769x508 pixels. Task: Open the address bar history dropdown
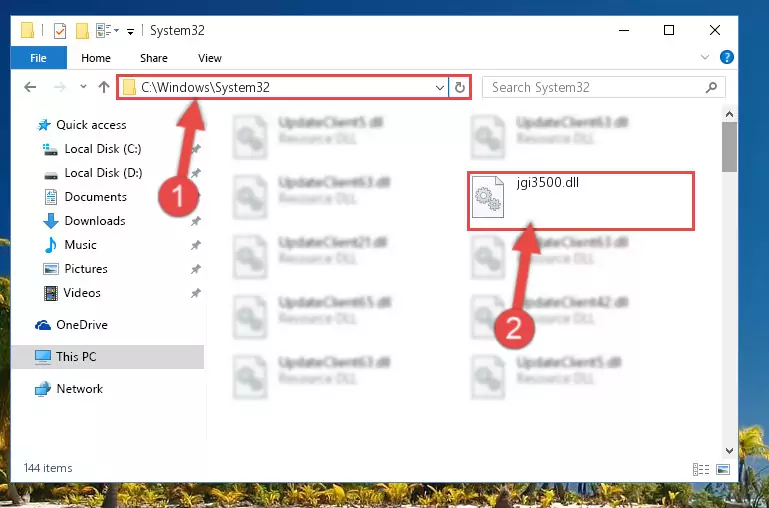[x=439, y=88]
